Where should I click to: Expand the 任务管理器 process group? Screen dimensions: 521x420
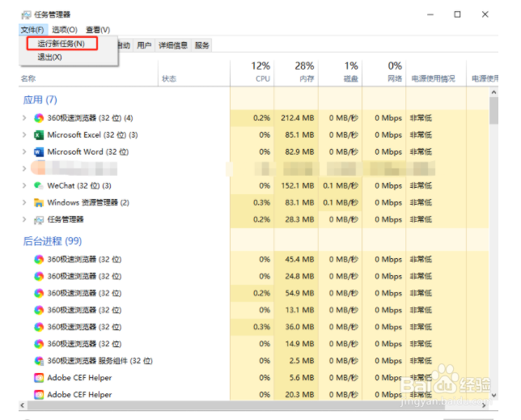(24, 219)
